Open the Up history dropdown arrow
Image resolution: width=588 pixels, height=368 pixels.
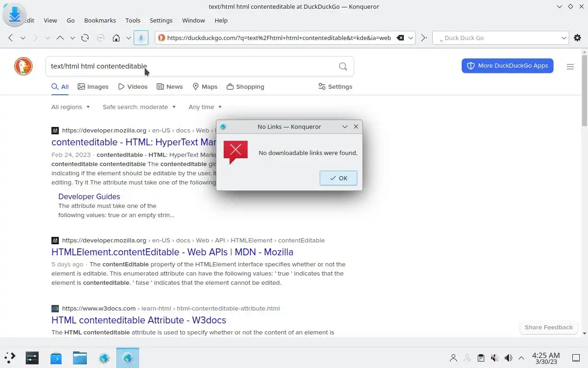click(72, 38)
